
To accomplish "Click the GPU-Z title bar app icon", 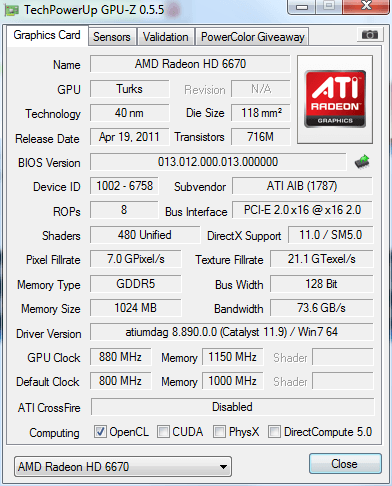I will (x=11, y=10).
